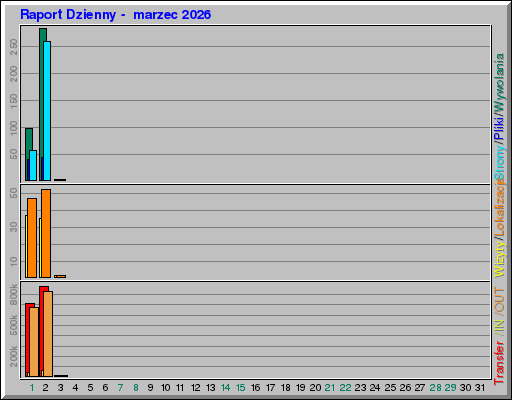Click day "20" on the x-axis
Screen dimensions: 512x400
coord(315,388)
